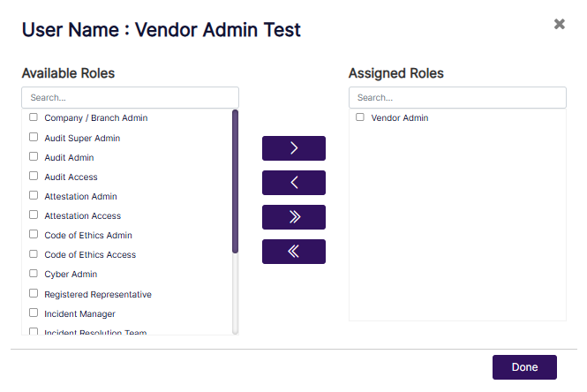Check the Vendor Admin assigned role checkbox
The height and width of the screenshot is (392, 587).
click(x=360, y=117)
